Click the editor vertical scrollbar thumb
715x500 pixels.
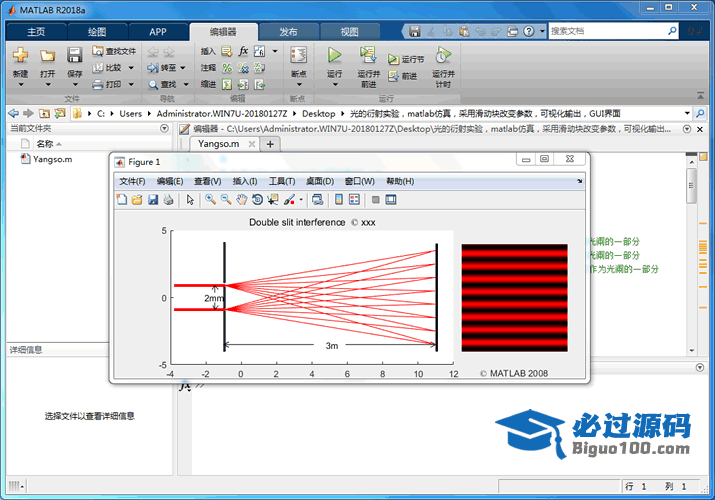pos(691,186)
